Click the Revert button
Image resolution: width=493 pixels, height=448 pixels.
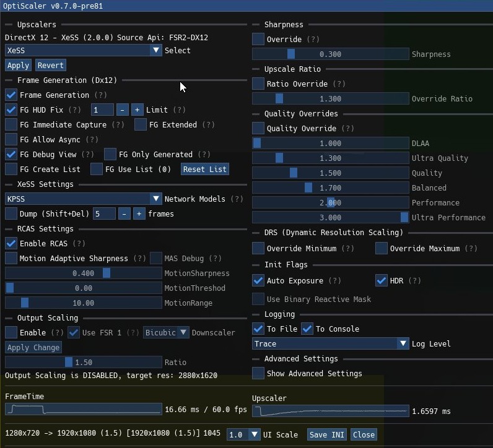pyautogui.click(x=51, y=66)
